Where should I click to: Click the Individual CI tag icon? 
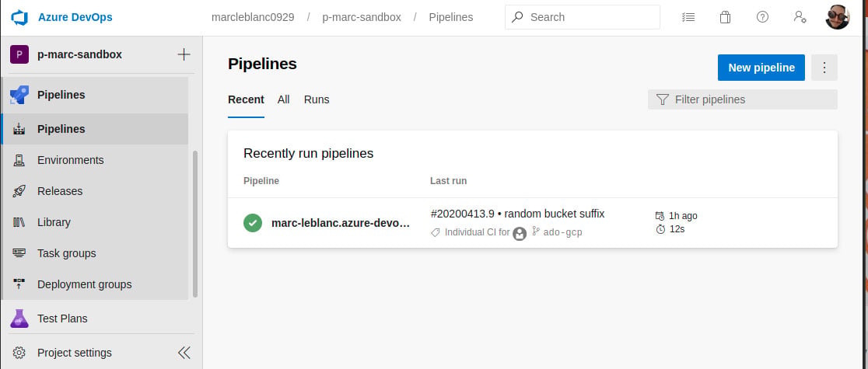tap(436, 233)
